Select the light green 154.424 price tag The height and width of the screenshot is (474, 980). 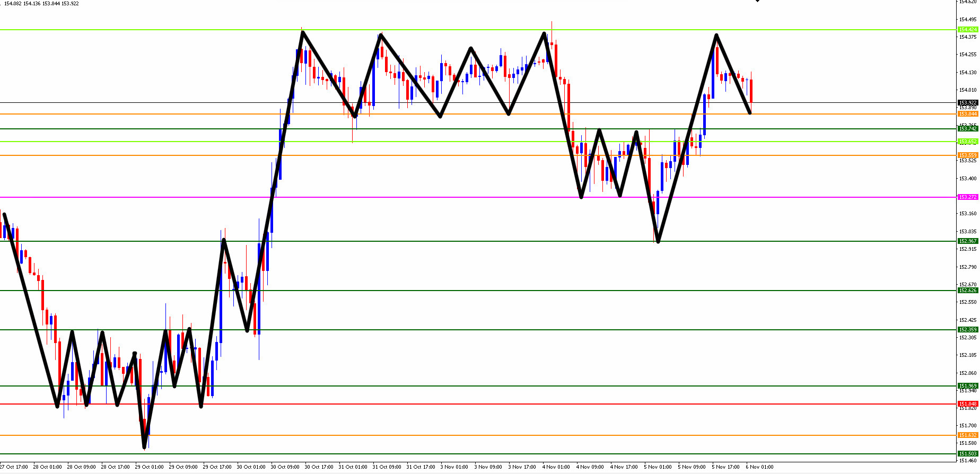click(x=968, y=30)
